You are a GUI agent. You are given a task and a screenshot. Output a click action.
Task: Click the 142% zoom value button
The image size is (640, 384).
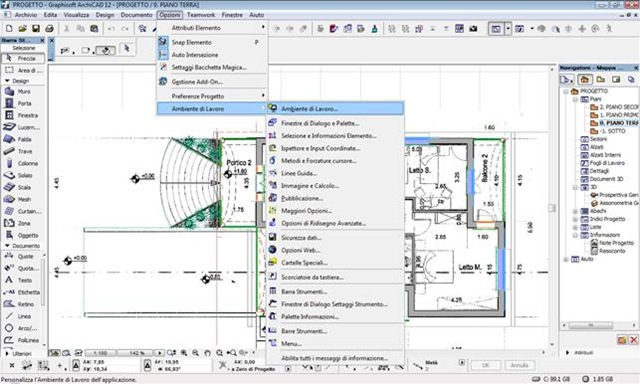pyautogui.click(x=137, y=353)
